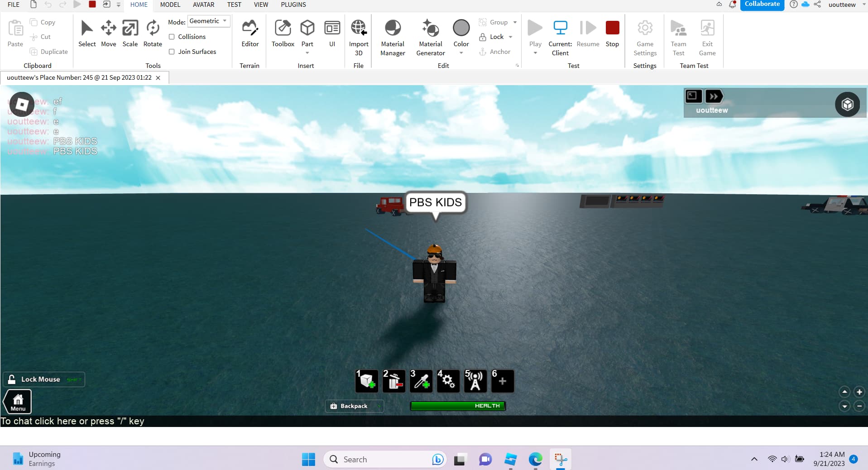Screen dimensions: 868x470
Task: Open the UI insert tool
Action: (x=332, y=33)
